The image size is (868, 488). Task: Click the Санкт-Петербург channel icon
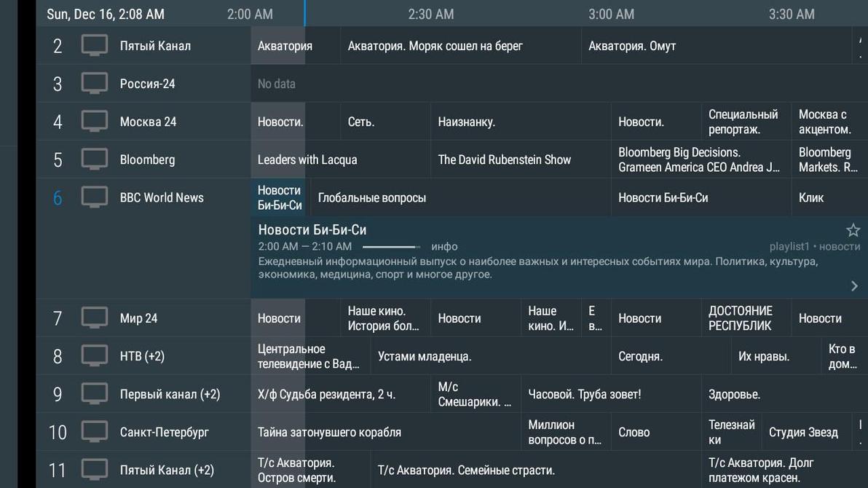95,431
